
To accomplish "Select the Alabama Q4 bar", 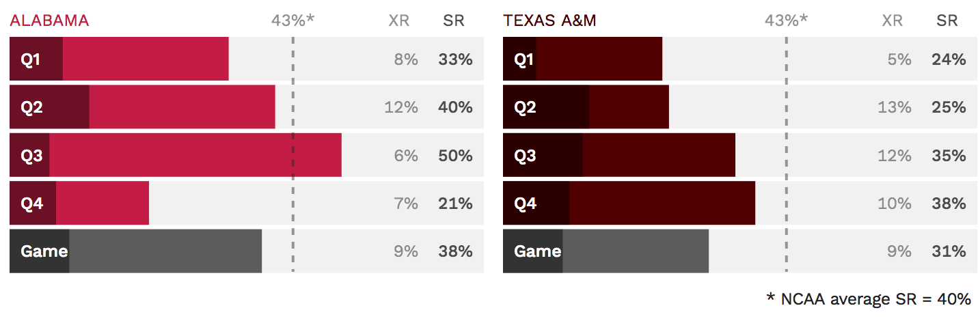I will (x=79, y=204).
